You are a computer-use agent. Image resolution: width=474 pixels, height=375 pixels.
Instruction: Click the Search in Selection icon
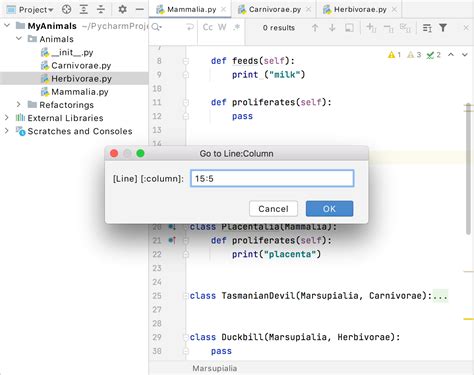click(349, 28)
